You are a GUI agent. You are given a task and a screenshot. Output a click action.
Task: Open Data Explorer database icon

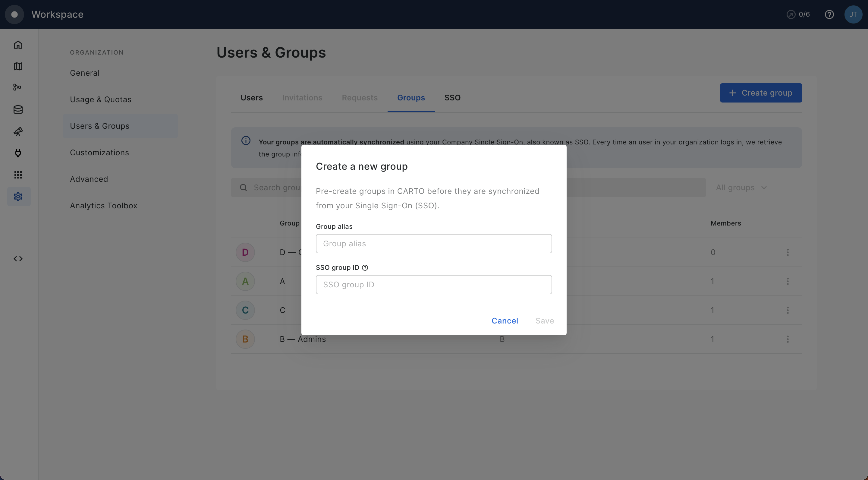(x=18, y=110)
